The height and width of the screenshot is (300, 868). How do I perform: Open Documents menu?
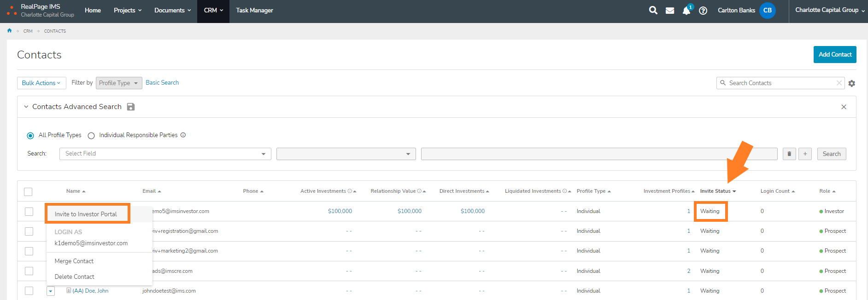(172, 10)
